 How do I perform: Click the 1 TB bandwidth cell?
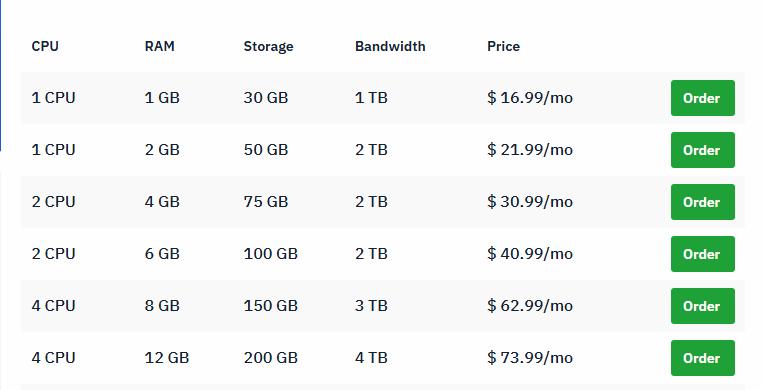pyautogui.click(x=371, y=98)
